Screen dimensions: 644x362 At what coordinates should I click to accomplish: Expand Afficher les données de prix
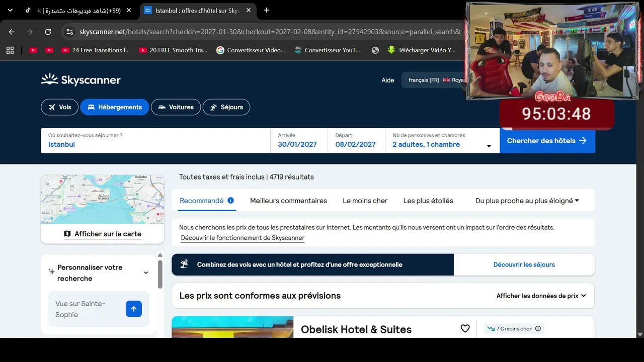tap(541, 296)
